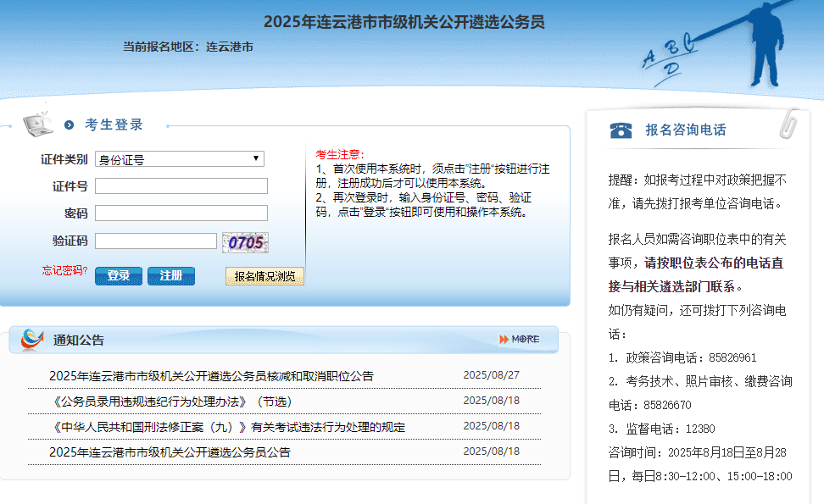The height and width of the screenshot is (504, 824).
Task: Open 报名情况浏览 button
Action: [x=264, y=276]
